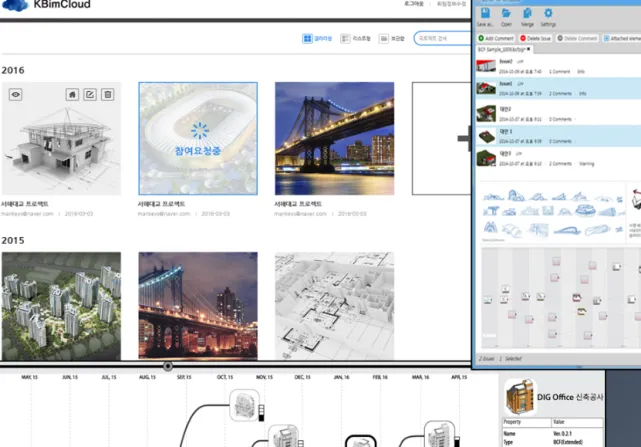641x447 pixels.
Task: Click the KBimCloud cloud logo
Action: pos(16,5)
